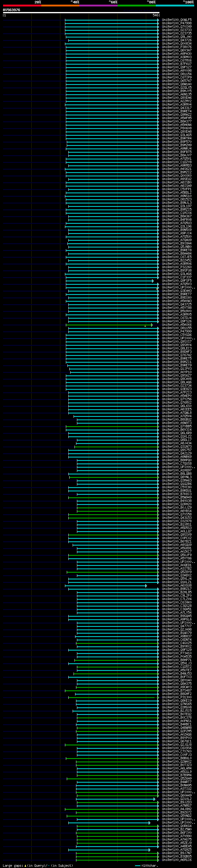Screen dimensions: 197x868
Task: Click the UniRef100_A2ZMY2 entry
Action: pos(177,101)
